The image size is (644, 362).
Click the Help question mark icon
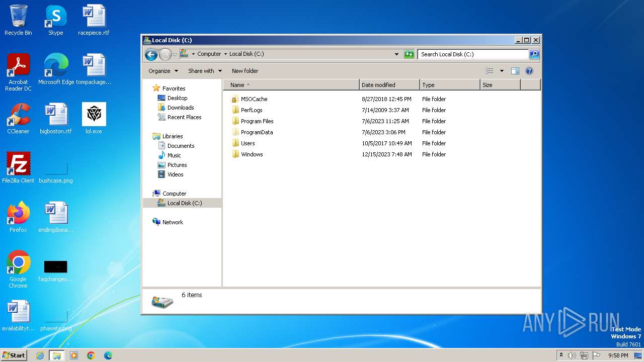pos(529,71)
